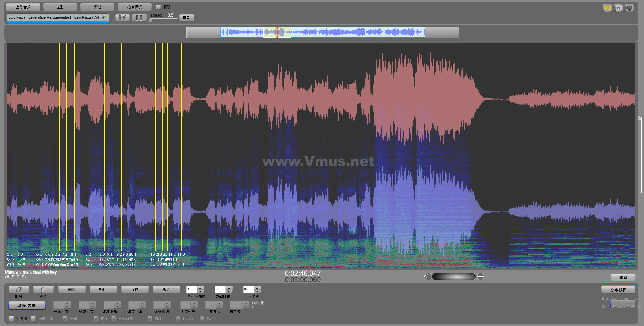Click the overview waveform thumbnail strip
Viewport: 644px width, 326px height.
click(x=322, y=32)
